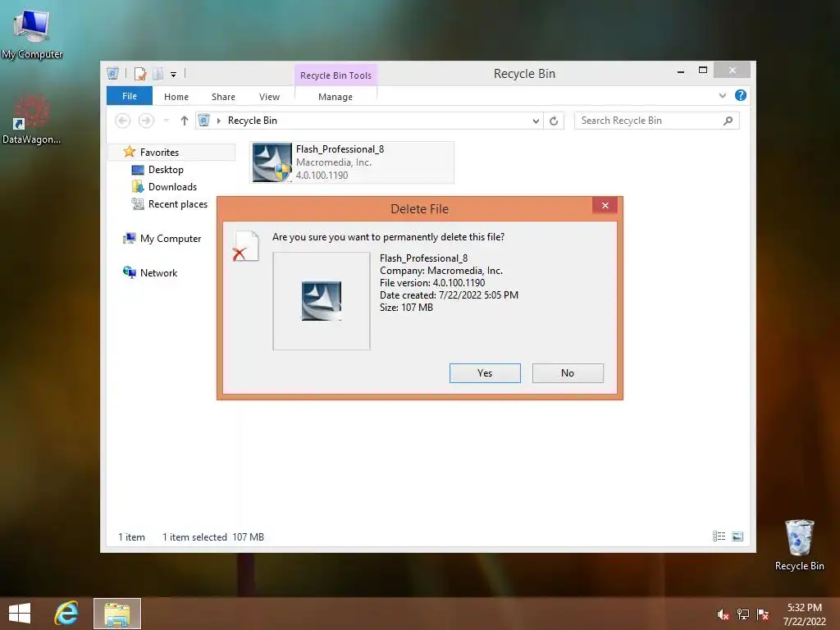Open the Windows Start button
Viewport: 840px width, 630px height.
coord(20,614)
